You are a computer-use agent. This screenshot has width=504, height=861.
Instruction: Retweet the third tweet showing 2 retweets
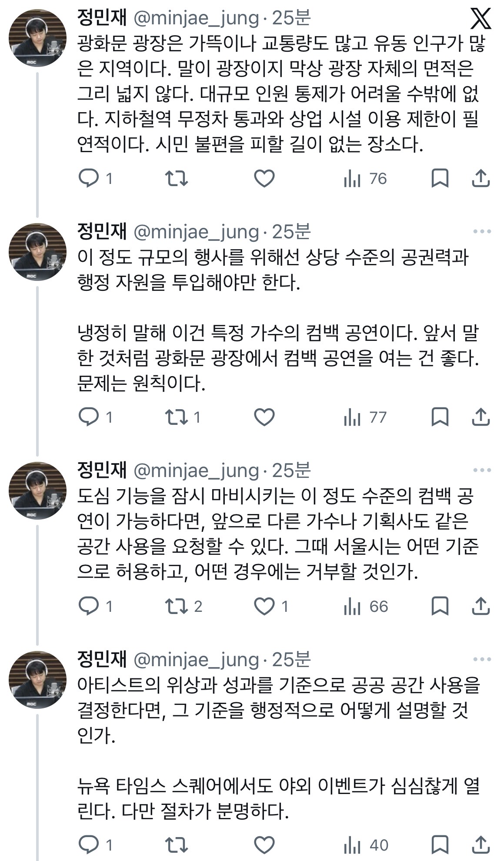[x=177, y=606]
